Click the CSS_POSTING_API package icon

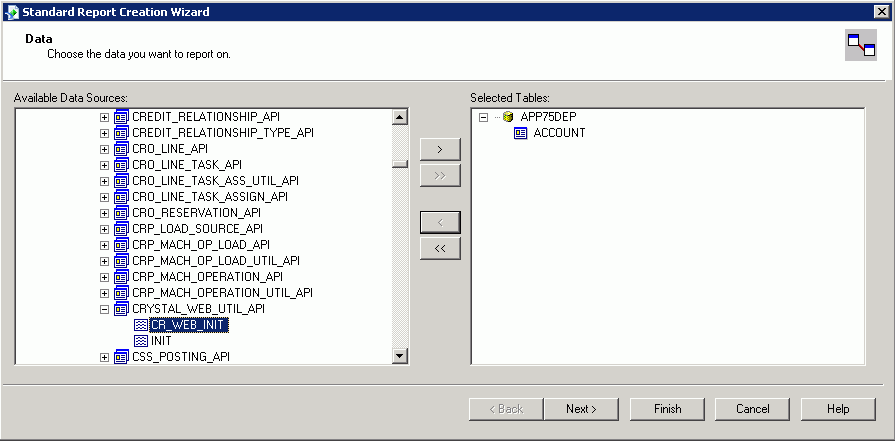[x=121, y=357]
